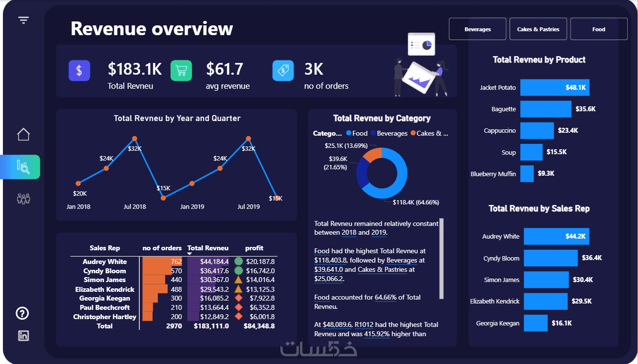Click the Cakes & Pastries link in narrative
The height and width of the screenshot is (364, 638).
[x=382, y=269]
